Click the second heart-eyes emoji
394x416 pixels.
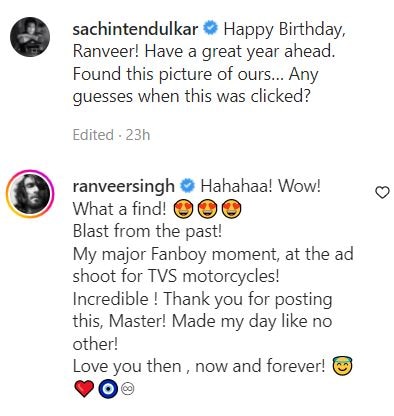[208, 209]
